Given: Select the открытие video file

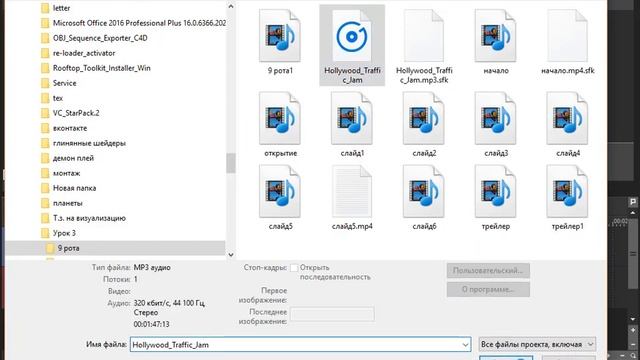Looking at the screenshot, I should coord(280,124).
